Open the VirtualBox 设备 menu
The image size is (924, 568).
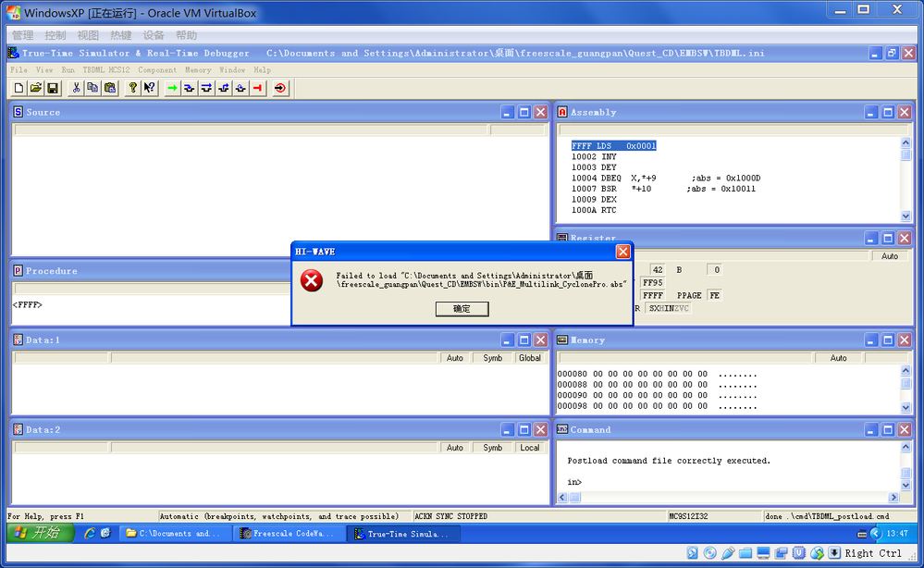click(154, 35)
